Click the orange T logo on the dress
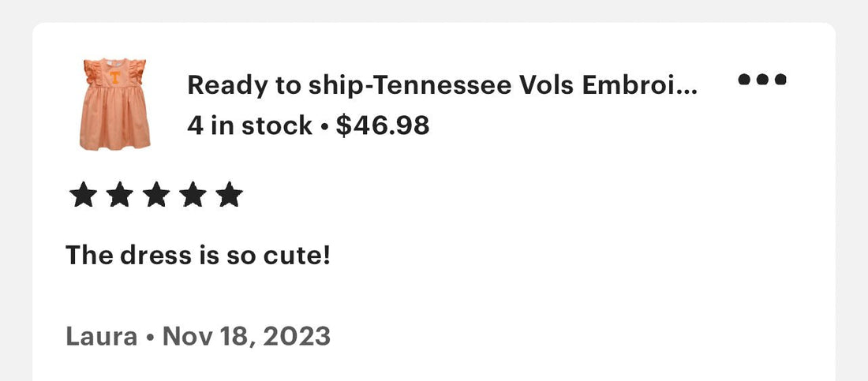This screenshot has width=868, height=381. click(x=114, y=77)
